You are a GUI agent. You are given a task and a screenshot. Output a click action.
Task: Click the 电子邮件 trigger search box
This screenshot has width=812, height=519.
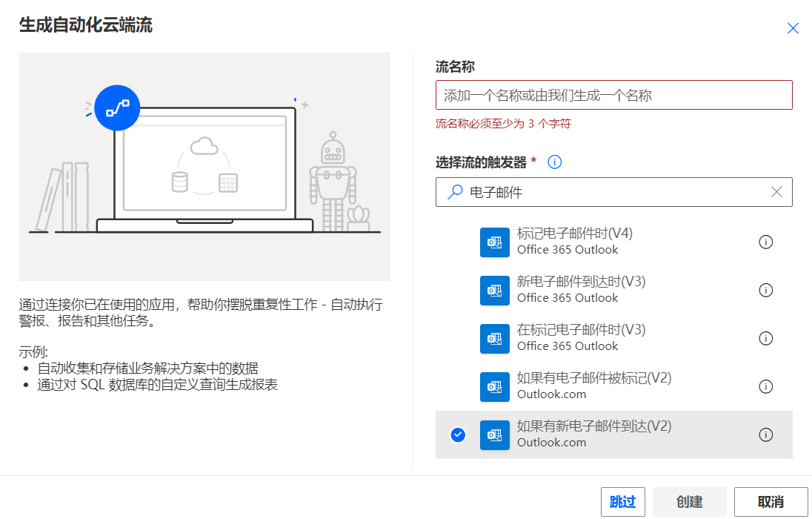[613, 192]
